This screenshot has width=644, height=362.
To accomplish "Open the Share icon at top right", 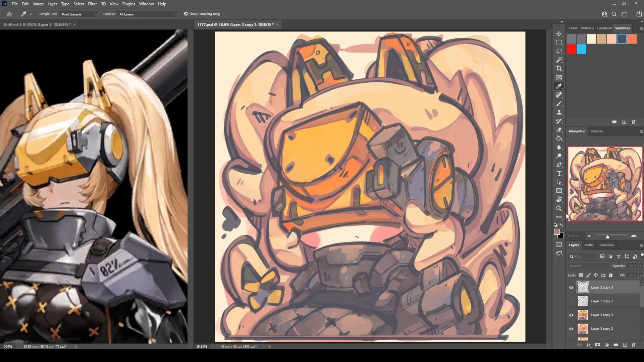I will click(639, 14).
